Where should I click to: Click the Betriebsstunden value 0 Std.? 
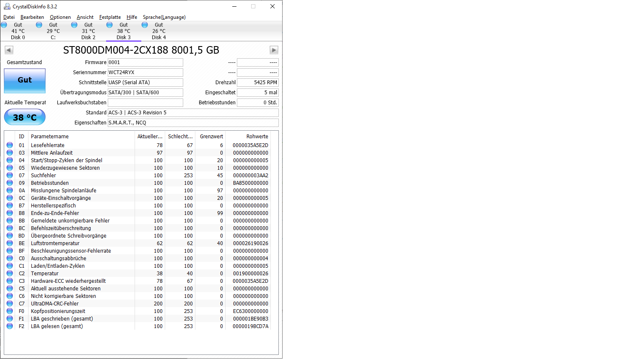pos(258,103)
